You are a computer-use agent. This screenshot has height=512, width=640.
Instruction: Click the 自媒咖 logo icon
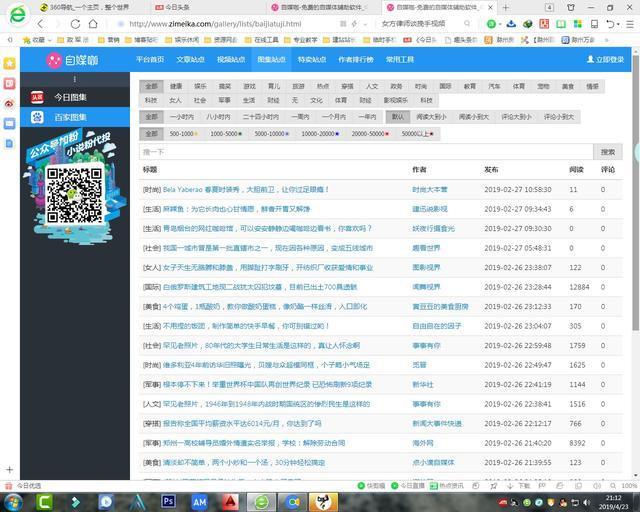[54, 60]
